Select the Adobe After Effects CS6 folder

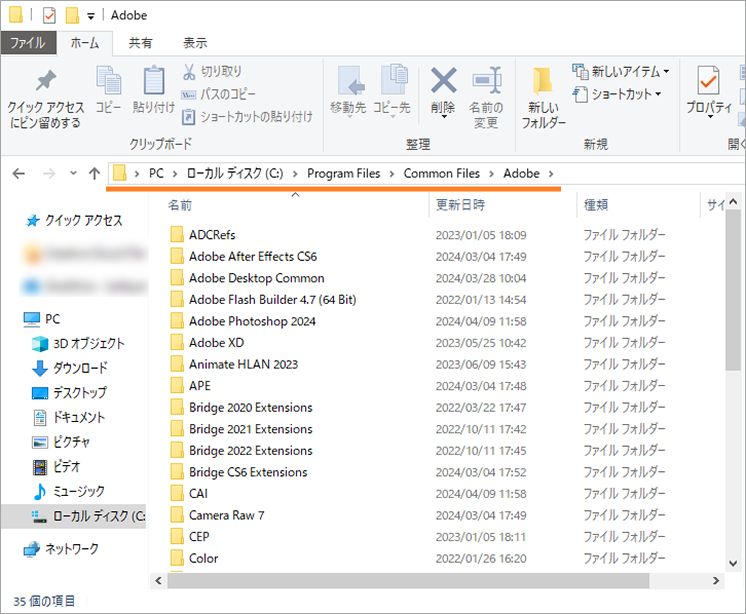pos(253,256)
